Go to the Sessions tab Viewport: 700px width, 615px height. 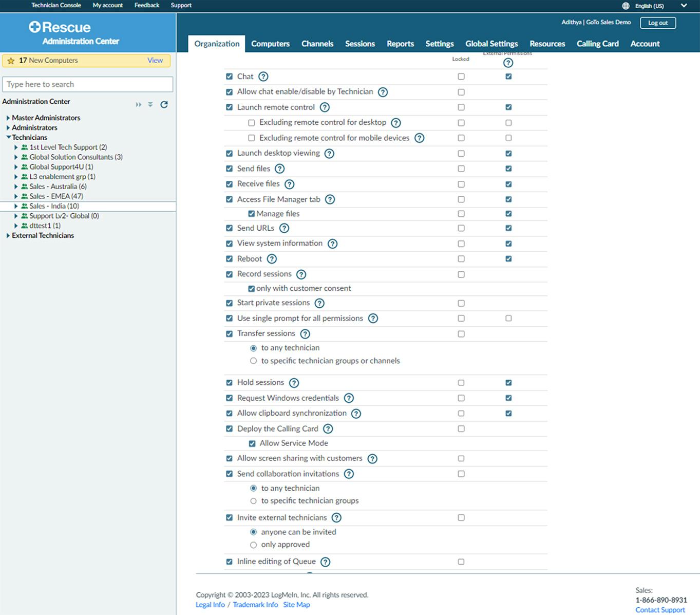(x=360, y=44)
